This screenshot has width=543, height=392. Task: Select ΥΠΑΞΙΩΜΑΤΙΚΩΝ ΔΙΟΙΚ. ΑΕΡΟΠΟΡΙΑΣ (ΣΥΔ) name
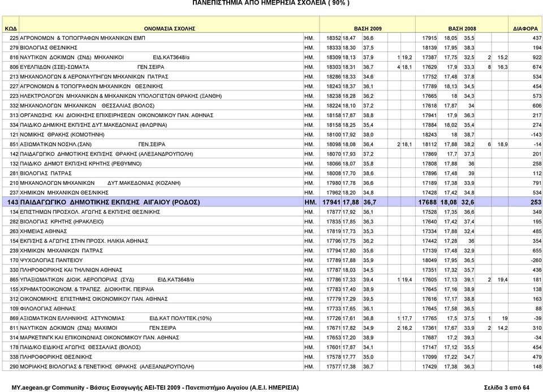[77, 280]
